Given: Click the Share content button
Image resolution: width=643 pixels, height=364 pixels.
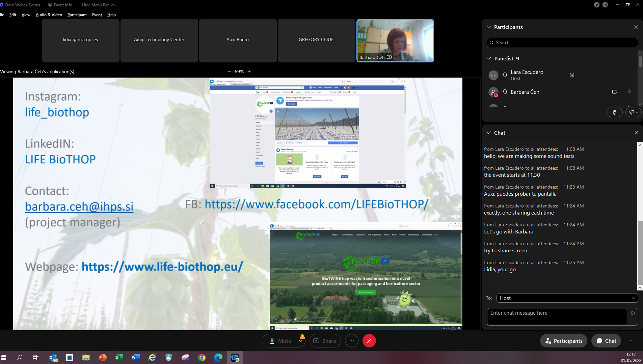Looking at the screenshot, I should point(325,341).
